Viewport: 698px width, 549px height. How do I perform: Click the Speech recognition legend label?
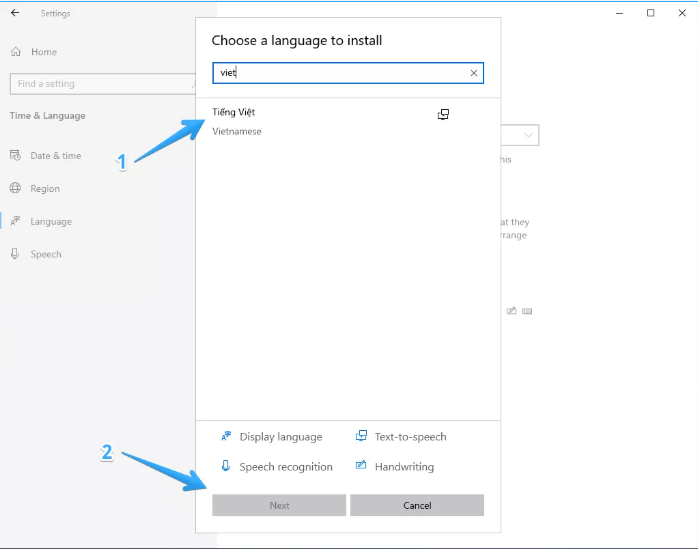[286, 467]
